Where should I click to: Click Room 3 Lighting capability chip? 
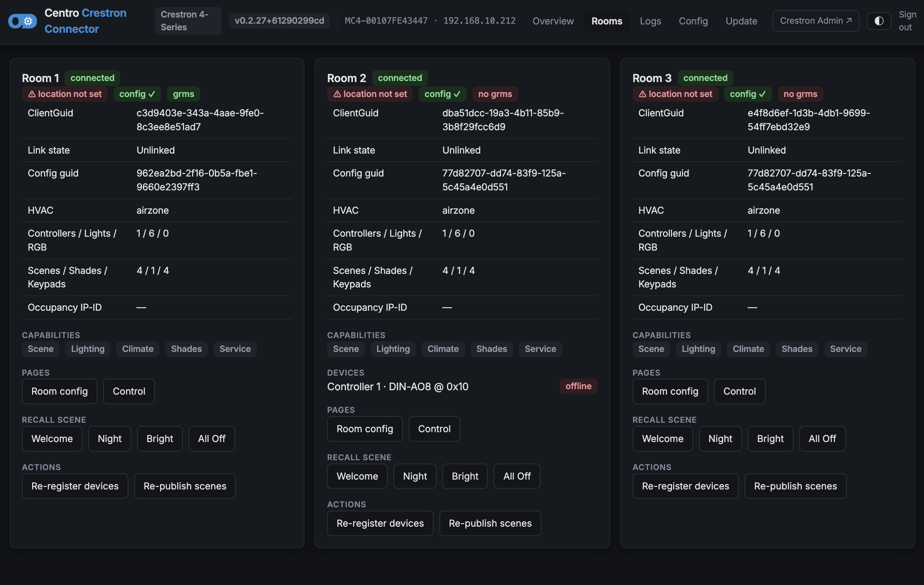point(698,349)
